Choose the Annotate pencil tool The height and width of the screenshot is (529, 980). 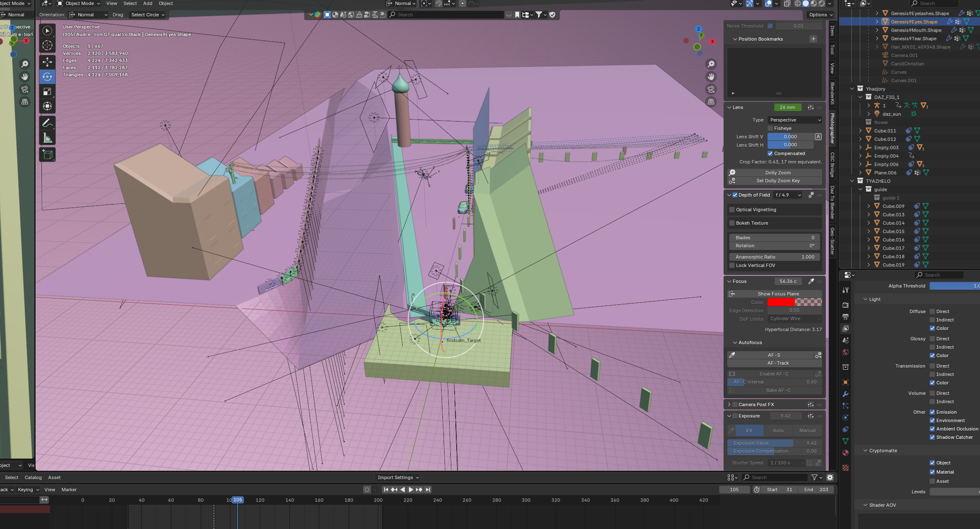tap(47, 123)
